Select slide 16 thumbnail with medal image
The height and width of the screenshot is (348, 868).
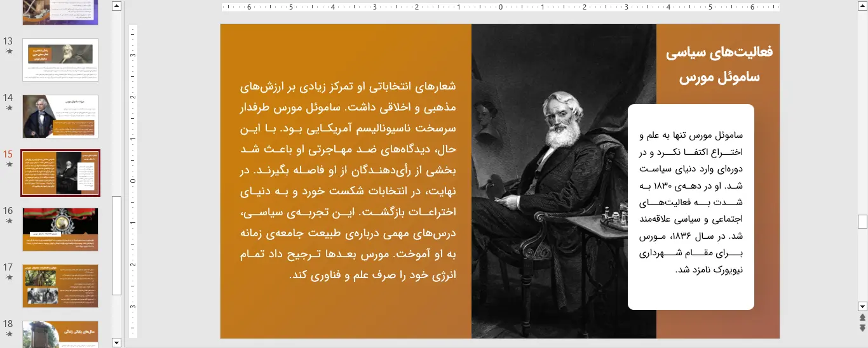pos(60,229)
